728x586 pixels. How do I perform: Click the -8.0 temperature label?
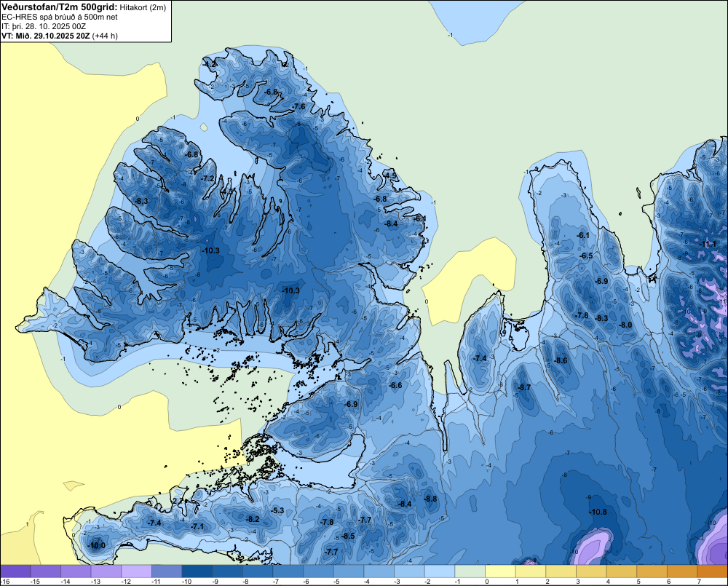625,325
